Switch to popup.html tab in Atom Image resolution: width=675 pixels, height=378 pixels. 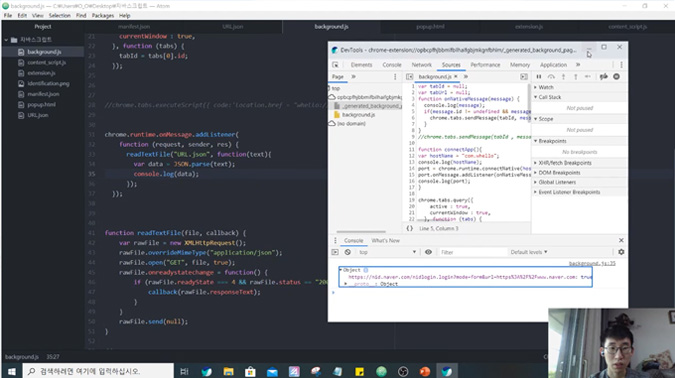[x=430, y=27]
